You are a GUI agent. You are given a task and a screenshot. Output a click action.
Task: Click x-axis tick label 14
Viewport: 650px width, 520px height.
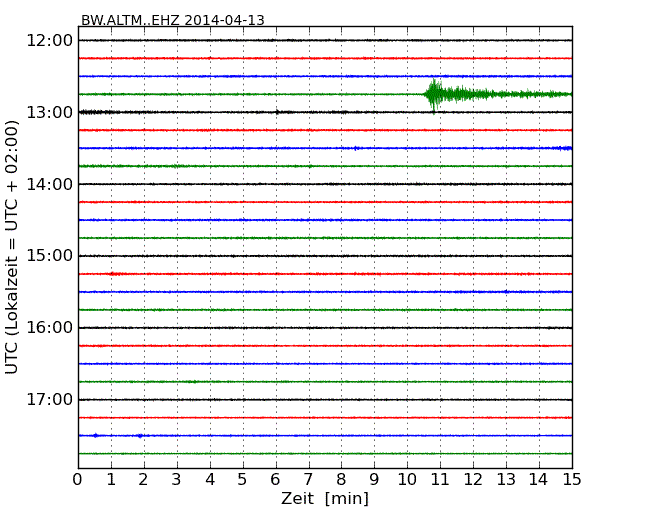(x=539, y=479)
